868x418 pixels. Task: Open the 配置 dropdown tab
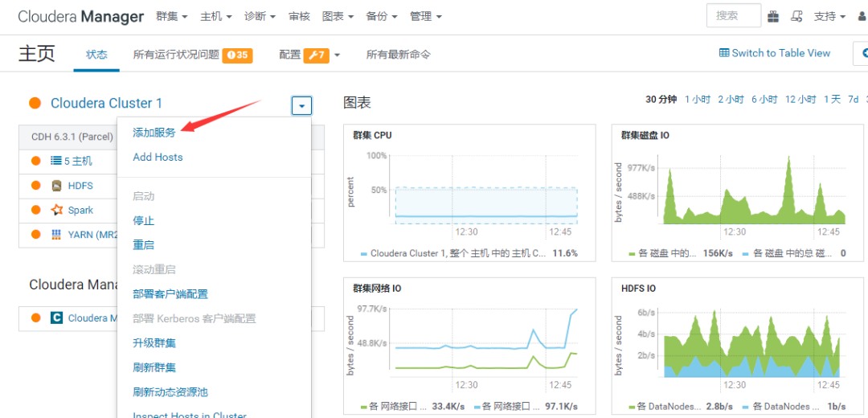tap(309, 55)
